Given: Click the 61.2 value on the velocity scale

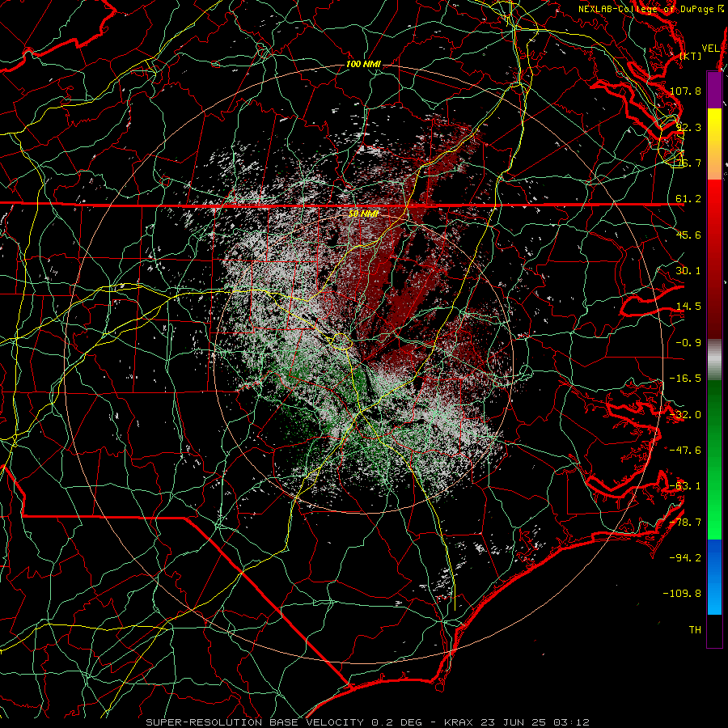Looking at the screenshot, I should click(688, 199).
